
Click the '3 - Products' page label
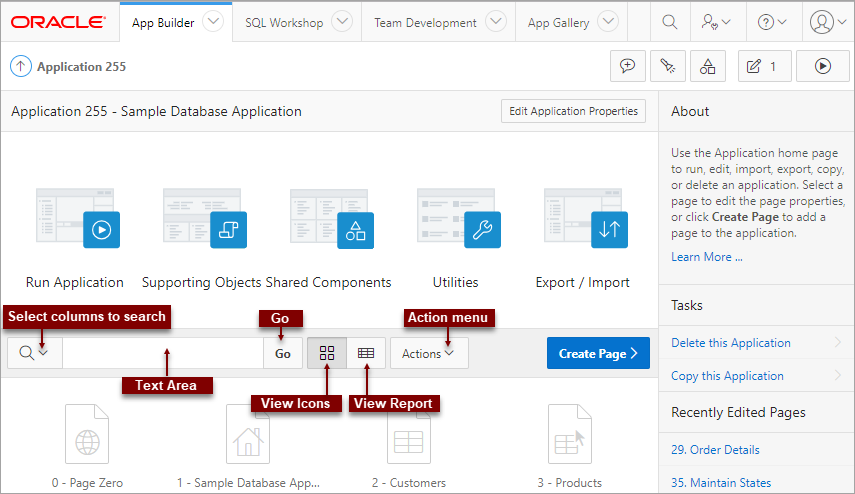point(569,483)
